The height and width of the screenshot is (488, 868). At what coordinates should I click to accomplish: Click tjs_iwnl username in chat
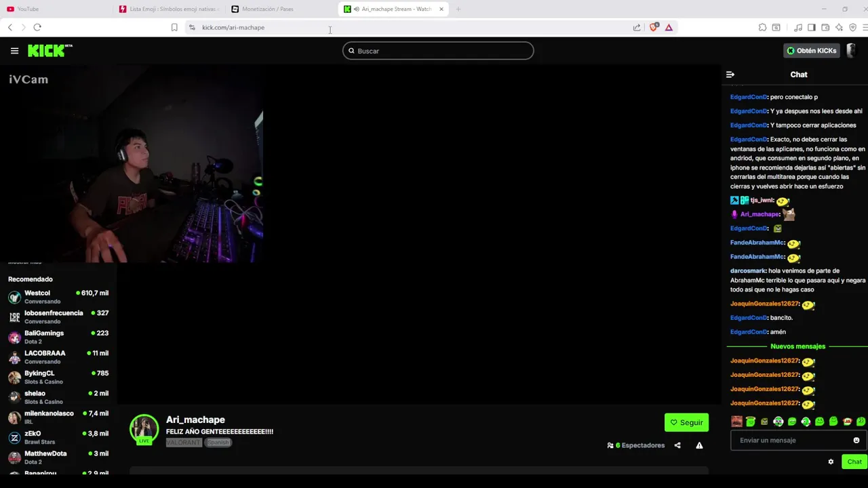coord(762,201)
